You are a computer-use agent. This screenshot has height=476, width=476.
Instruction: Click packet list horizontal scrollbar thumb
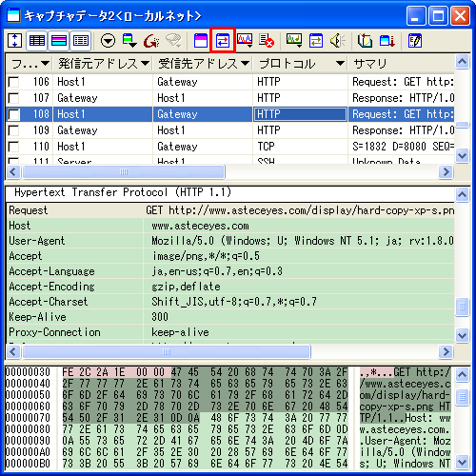124,172
